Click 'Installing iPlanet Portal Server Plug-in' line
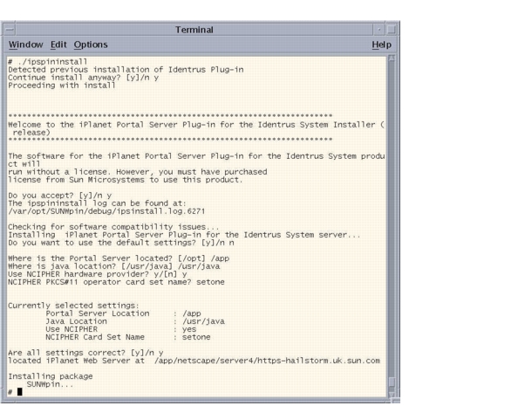532x406 pixels. pos(184,235)
